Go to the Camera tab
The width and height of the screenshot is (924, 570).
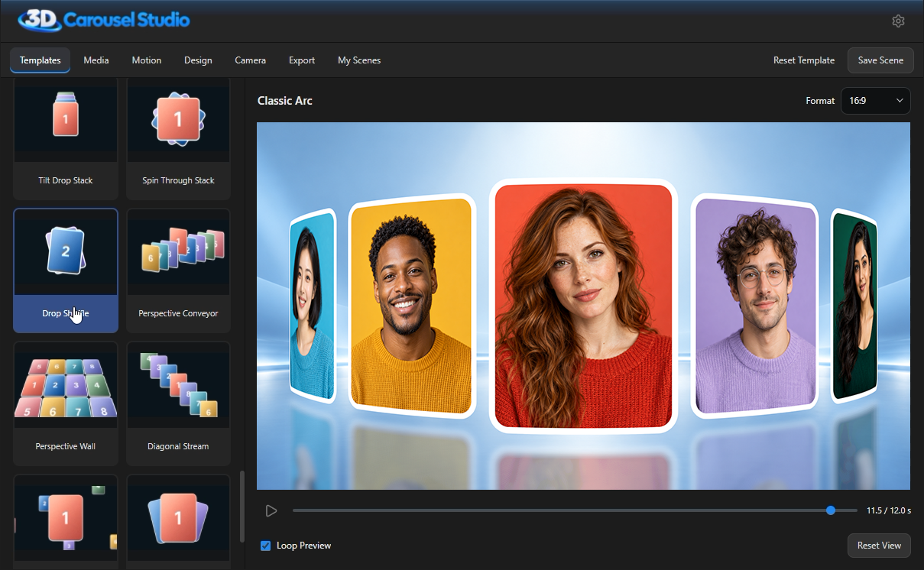pyautogui.click(x=251, y=60)
